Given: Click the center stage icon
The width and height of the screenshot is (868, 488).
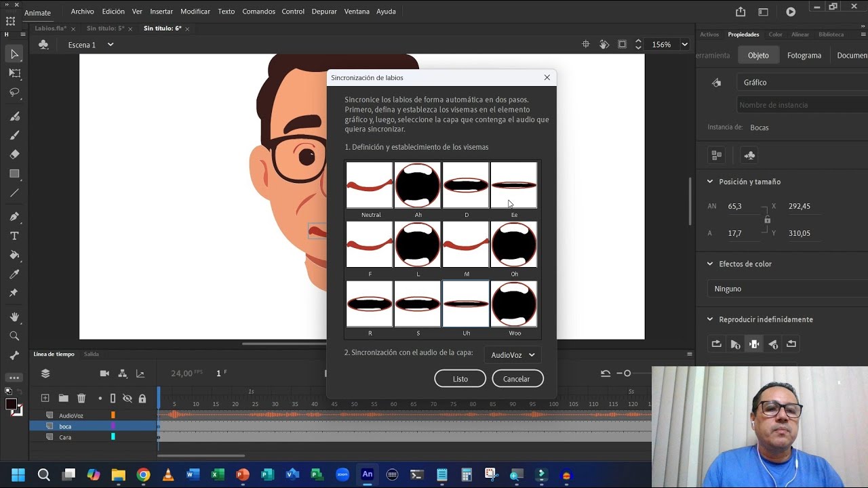Looking at the screenshot, I should point(586,44).
